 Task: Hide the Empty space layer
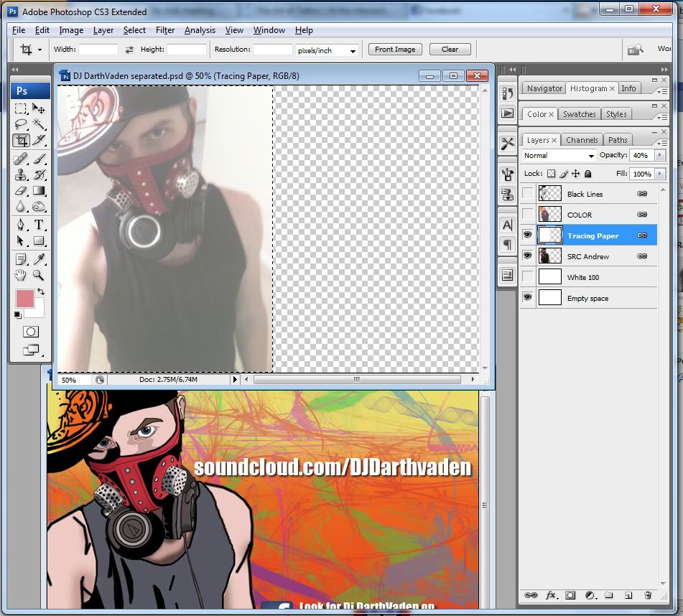pos(527,298)
